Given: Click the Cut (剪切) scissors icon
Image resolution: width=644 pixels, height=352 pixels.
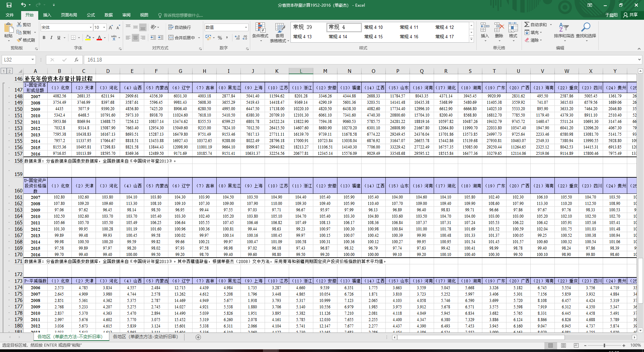Looking at the screenshot, I should 19,25.
